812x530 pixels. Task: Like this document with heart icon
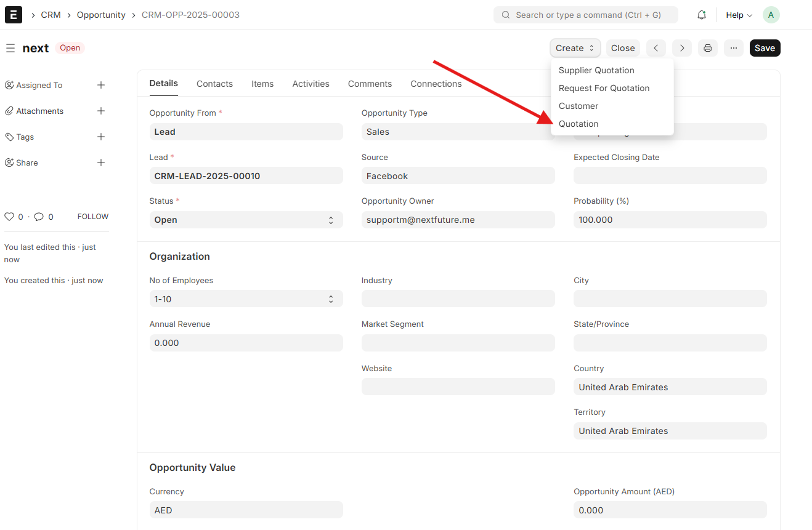pyautogui.click(x=9, y=217)
